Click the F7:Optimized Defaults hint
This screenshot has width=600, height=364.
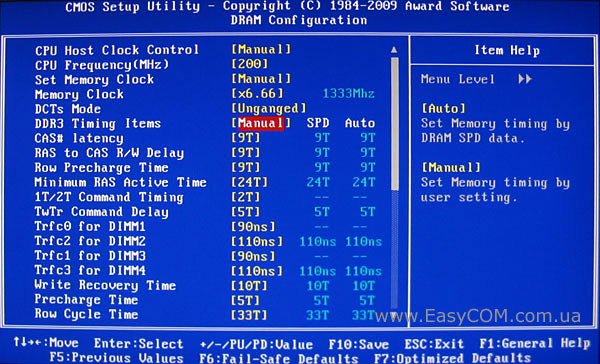[452, 358]
